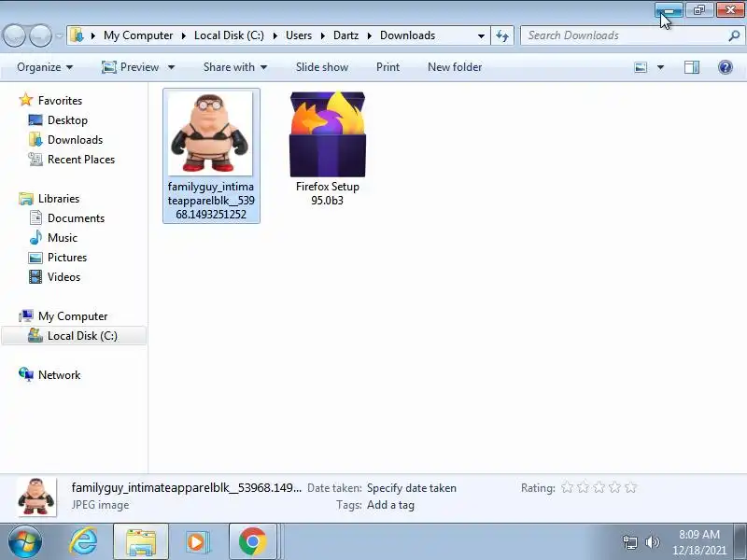
Task: Open the recent pages dropdown beside Forward
Action: click(x=59, y=35)
